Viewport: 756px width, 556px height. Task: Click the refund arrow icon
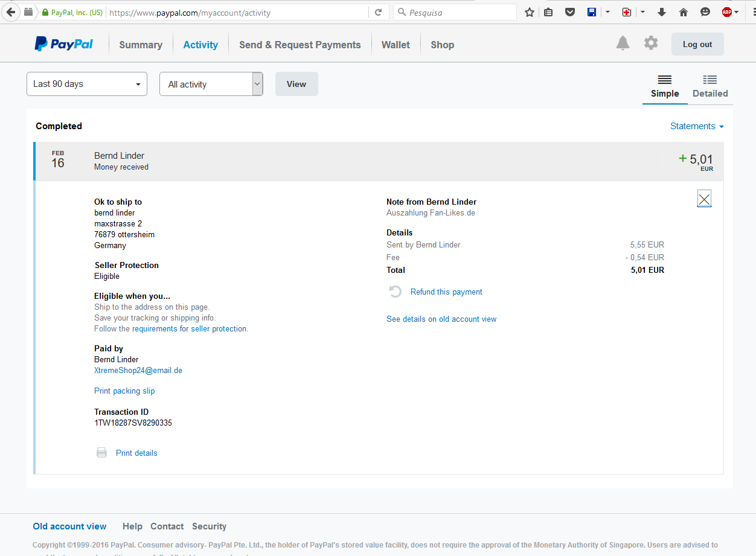point(395,292)
